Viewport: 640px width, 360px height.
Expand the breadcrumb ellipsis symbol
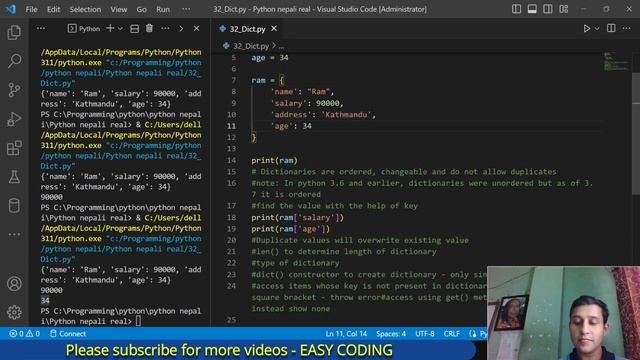pyautogui.click(x=281, y=47)
